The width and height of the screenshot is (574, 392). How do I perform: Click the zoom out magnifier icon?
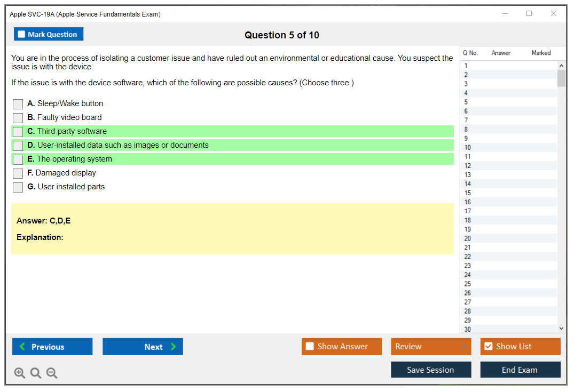pos(52,373)
